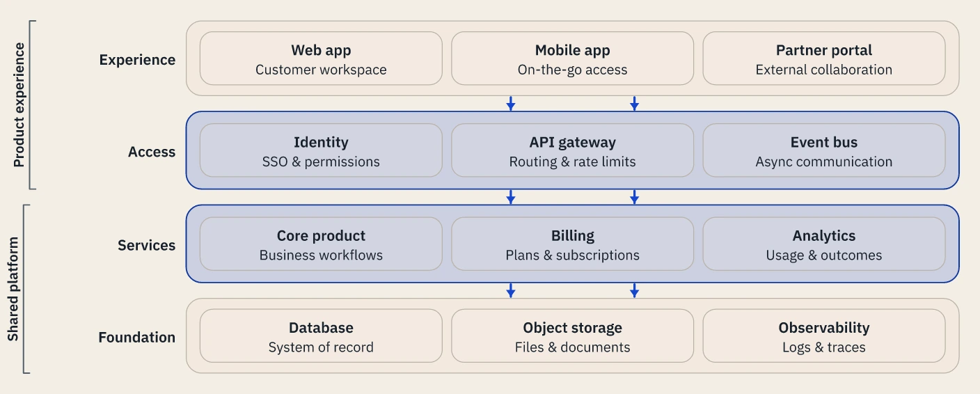Select the Product experience vertical label
The width and height of the screenshot is (980, 394).
coord(19,105)
